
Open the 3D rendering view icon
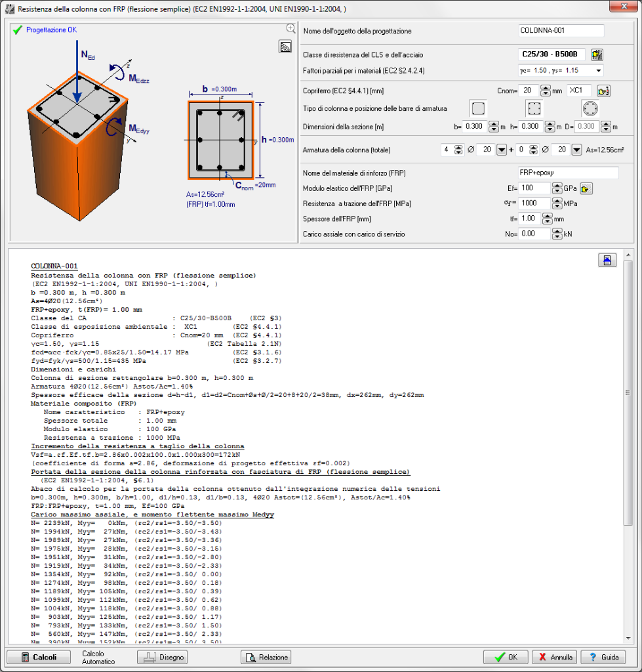285,47
